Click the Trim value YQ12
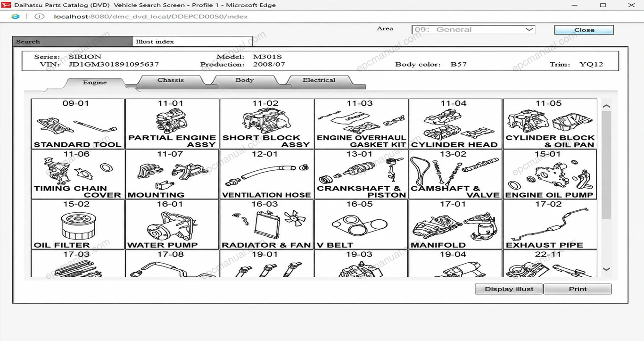Image resolution: width=644 pixels, height=341 pixels. 591,64
